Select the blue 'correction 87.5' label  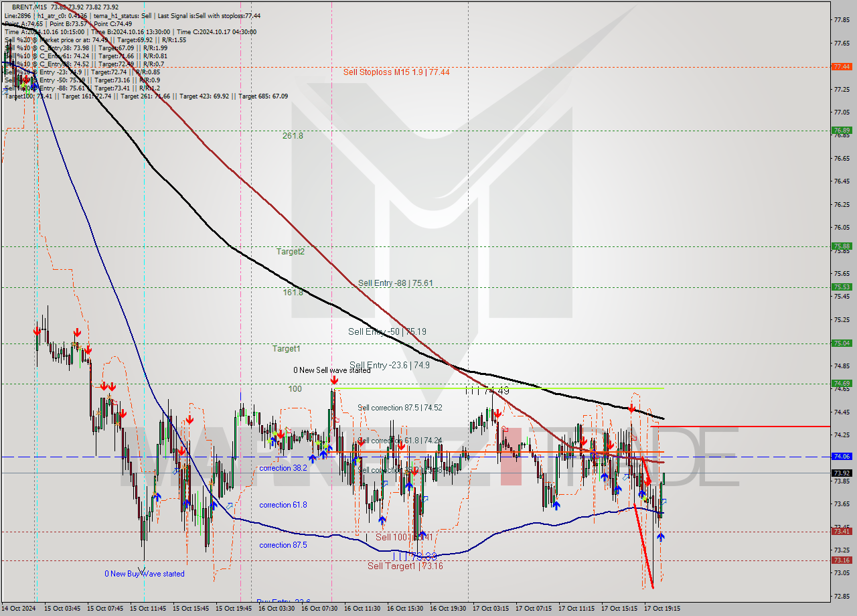point(283,545)
